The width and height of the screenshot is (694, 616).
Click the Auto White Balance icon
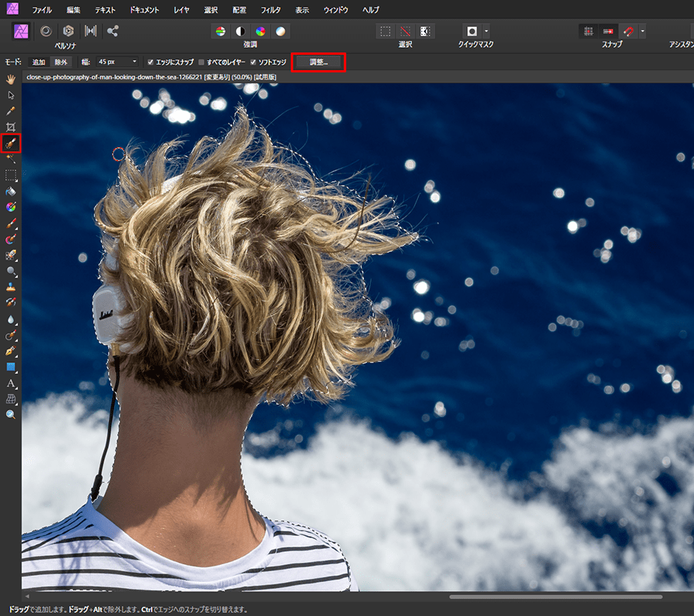click(x=280, y=31)
